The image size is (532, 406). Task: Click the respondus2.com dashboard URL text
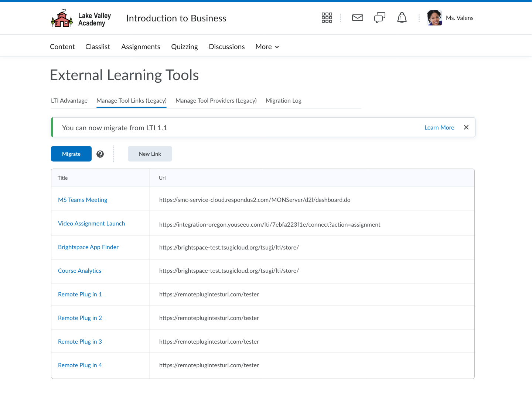pyautogui.click(x=255, y=200)
